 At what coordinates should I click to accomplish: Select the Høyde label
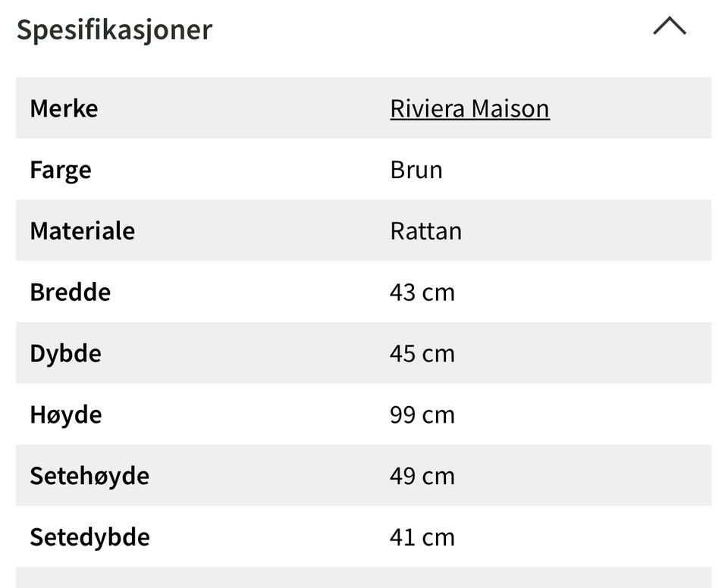pos(66,415)
